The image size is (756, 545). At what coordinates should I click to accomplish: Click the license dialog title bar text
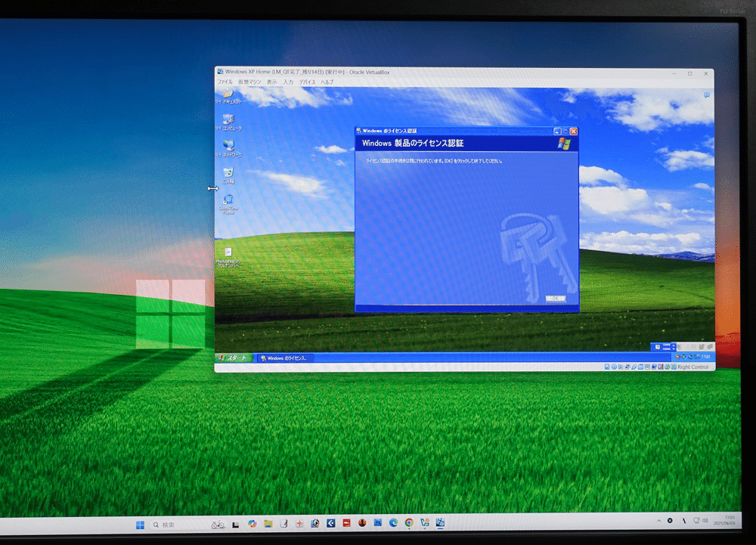click(389, 131)
